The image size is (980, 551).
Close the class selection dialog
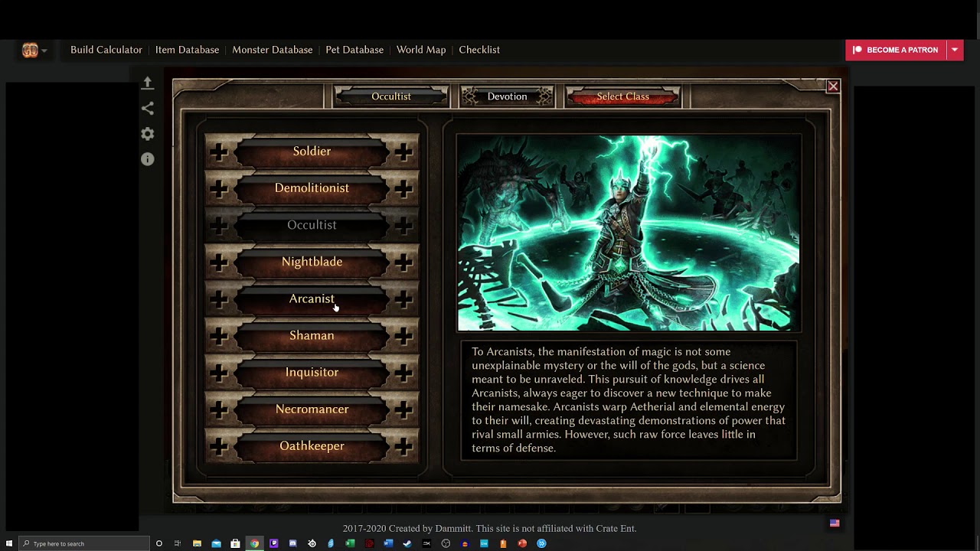click(x=833, y=86)
